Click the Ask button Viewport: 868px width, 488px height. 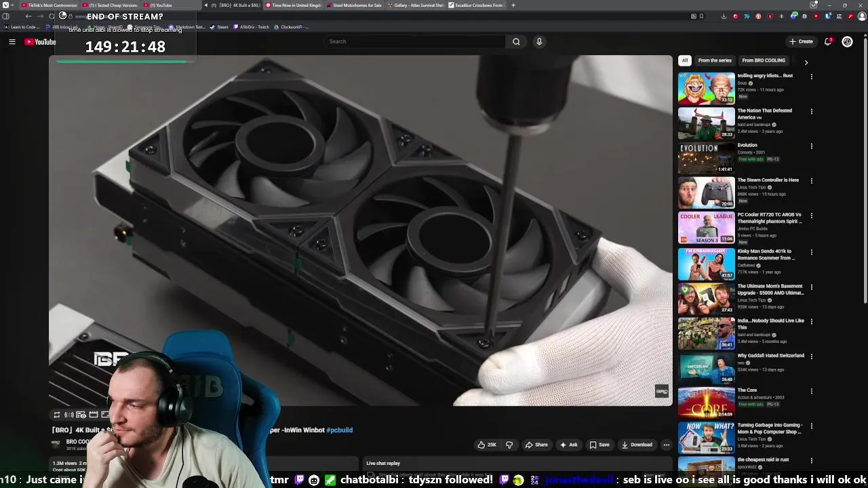click(568, 445)
